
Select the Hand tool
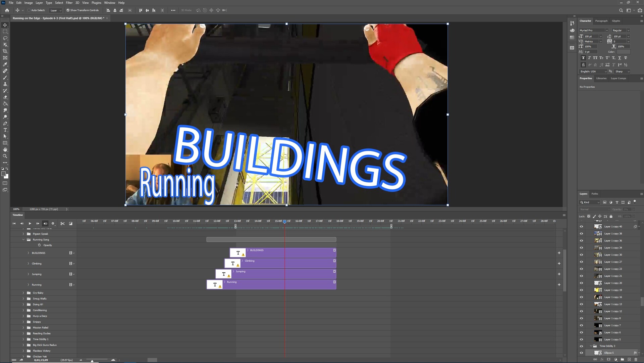(5, 149)
